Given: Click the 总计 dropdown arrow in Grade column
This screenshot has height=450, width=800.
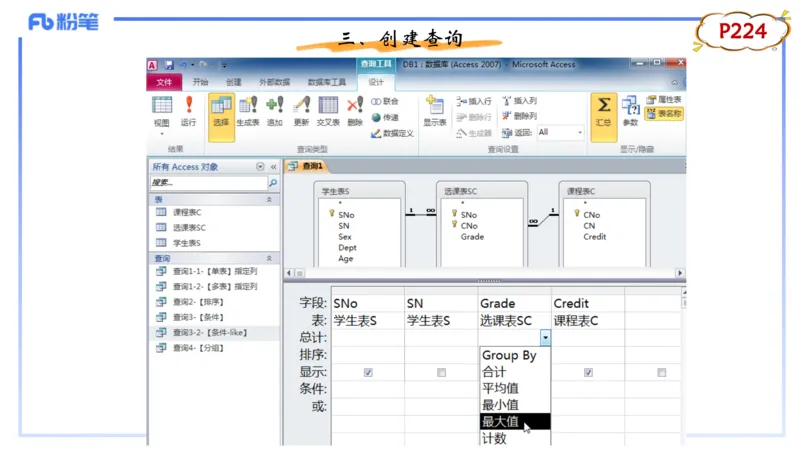Looking at the screenshot, I should (x=545, y=338).
